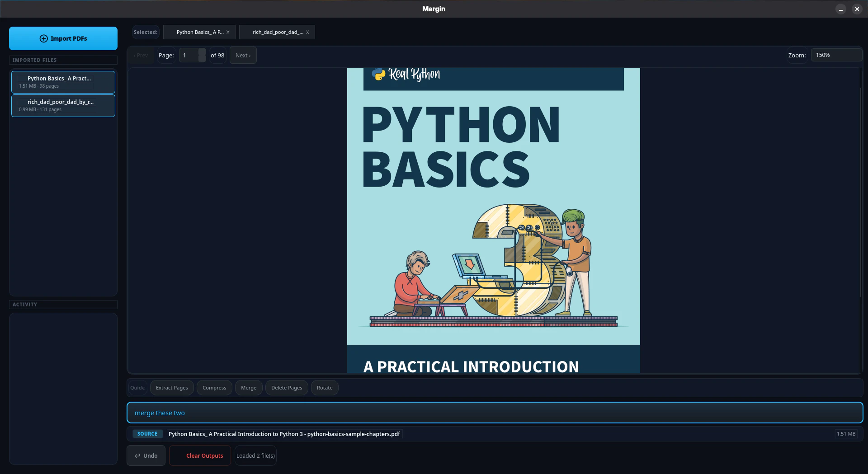Undo the last operation

pyautogui.click(x=146, y=455)
